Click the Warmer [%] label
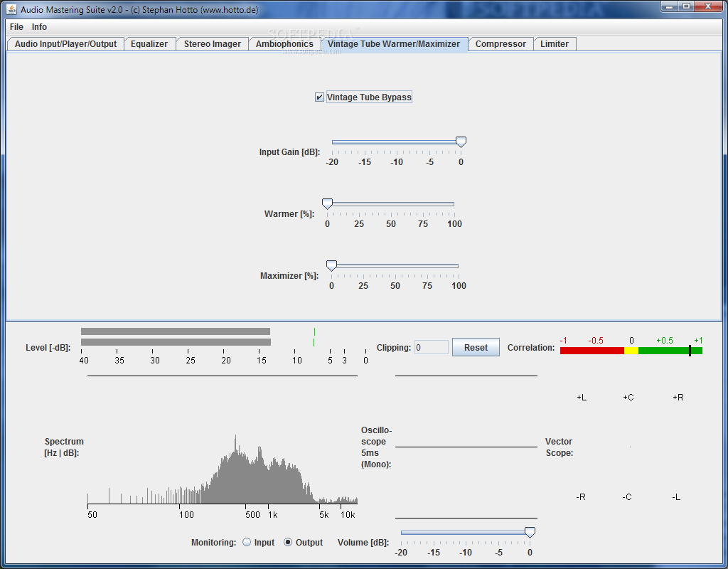 pyautogui.click(x=289, y=213)
